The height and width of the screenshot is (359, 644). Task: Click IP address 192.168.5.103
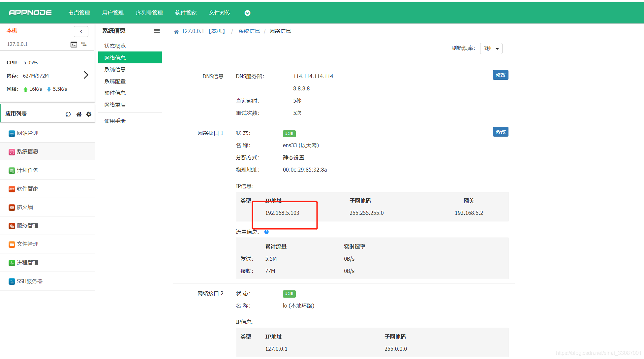pos(282,213)
